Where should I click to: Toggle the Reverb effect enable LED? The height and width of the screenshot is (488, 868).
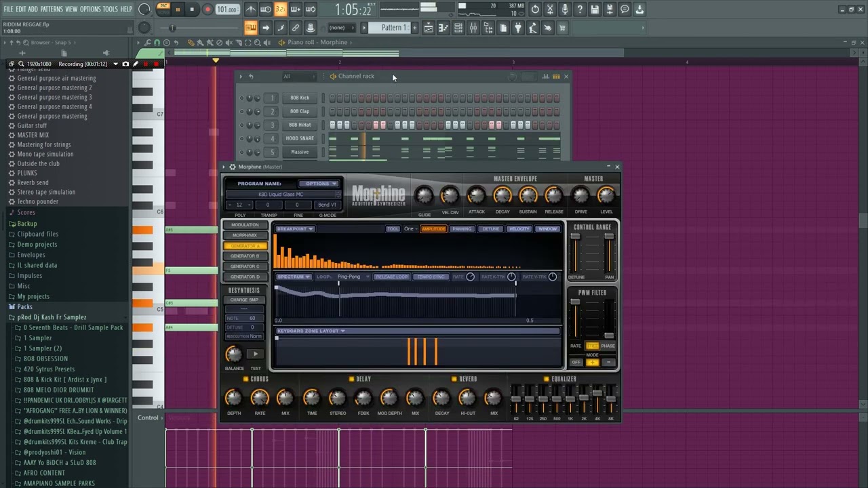(x=454, y=379)
